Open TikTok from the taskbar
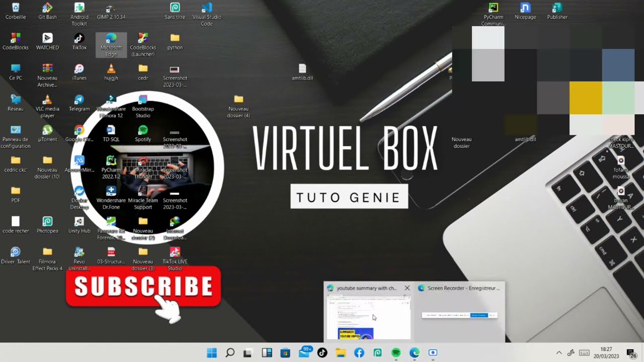 [x=322, y=353]
